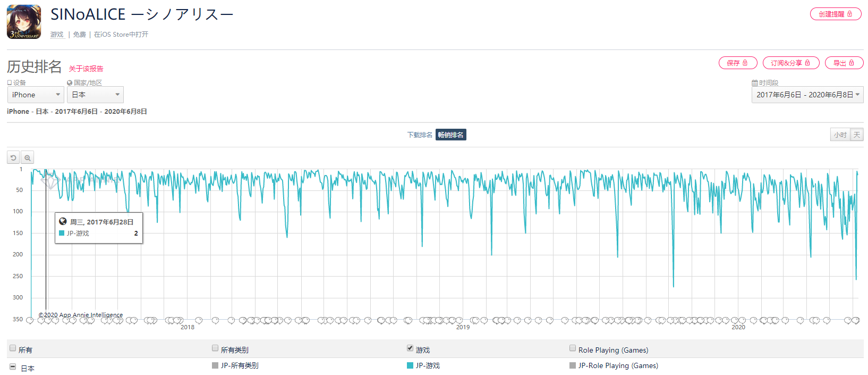
Task: Click lock icon on 导出 button
Action: (852, 63)
